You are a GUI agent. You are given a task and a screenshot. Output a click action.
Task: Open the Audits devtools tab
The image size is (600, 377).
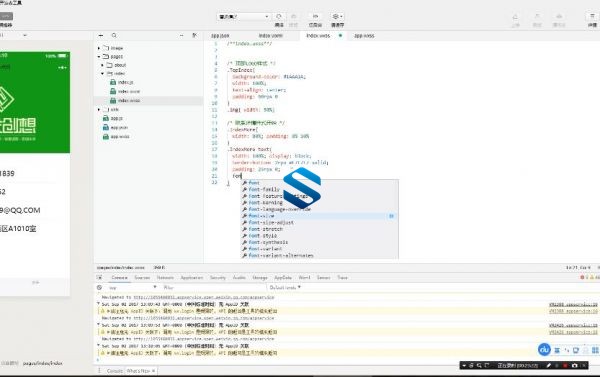click(x=239, y=277)
